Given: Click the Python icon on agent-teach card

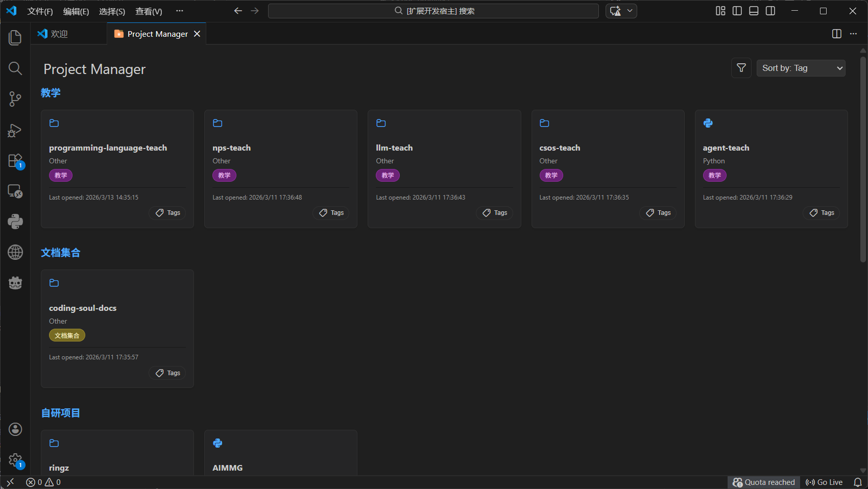Looking at the screenshot, I should coord(708,123).
